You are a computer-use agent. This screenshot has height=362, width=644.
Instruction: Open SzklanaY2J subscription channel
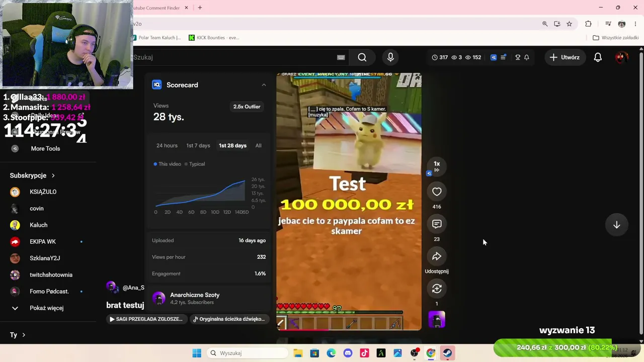coord(45,258)
